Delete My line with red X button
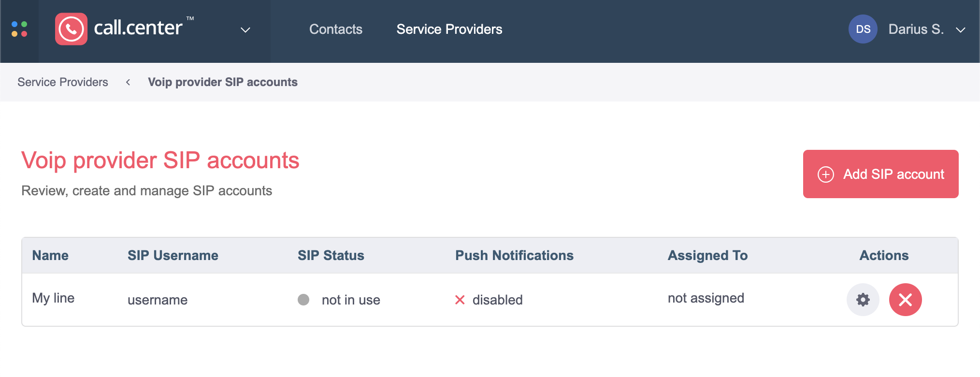Image resolution: width=980 pixels, height=377 pixels. tap(906, 300)
